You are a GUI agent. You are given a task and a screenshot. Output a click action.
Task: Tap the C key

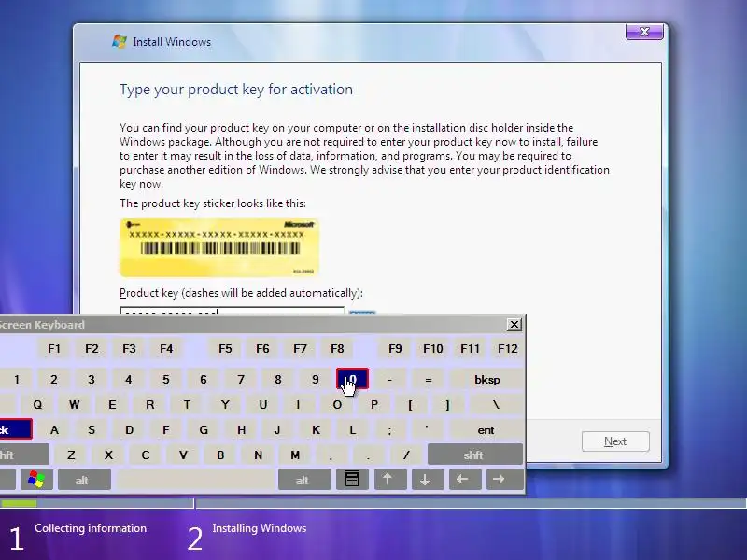(146, 455)
